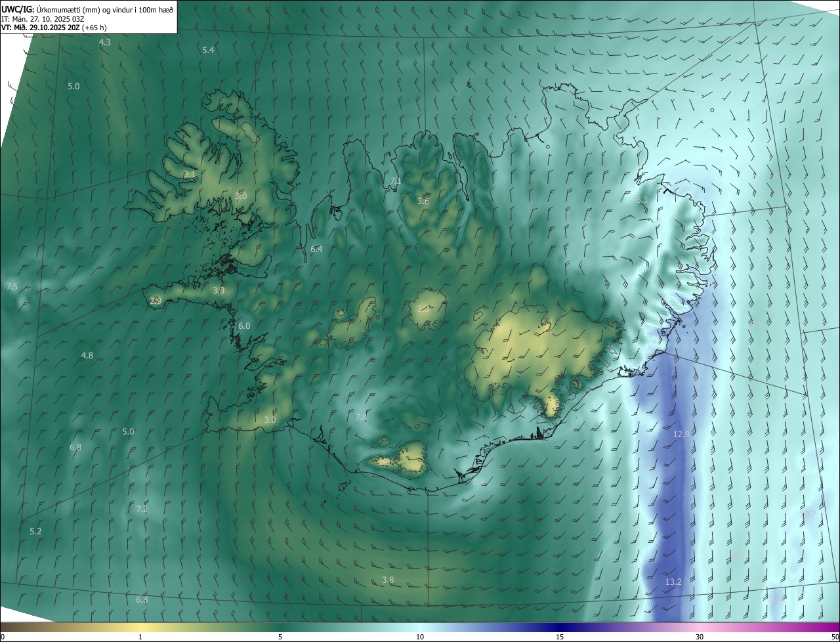The image size is (840, 642).
Task: Click the 3.6 precipitation value label
Action: point(423,201)
